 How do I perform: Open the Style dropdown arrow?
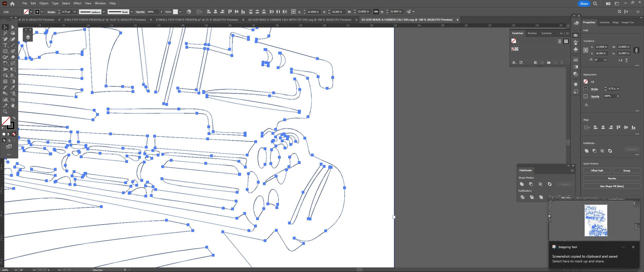(180, 12)
